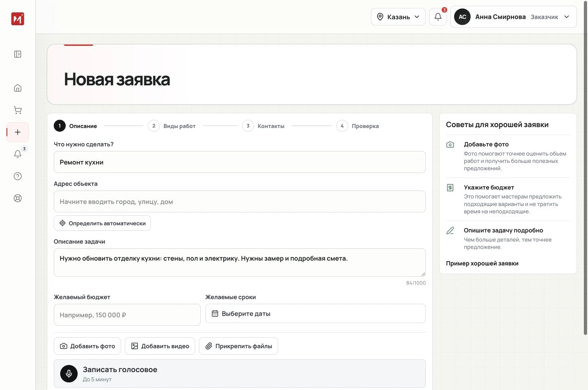Viewport: 588px width, 390px height.
Task: Click the 84/1000 character counter
Action: (416, 283)
